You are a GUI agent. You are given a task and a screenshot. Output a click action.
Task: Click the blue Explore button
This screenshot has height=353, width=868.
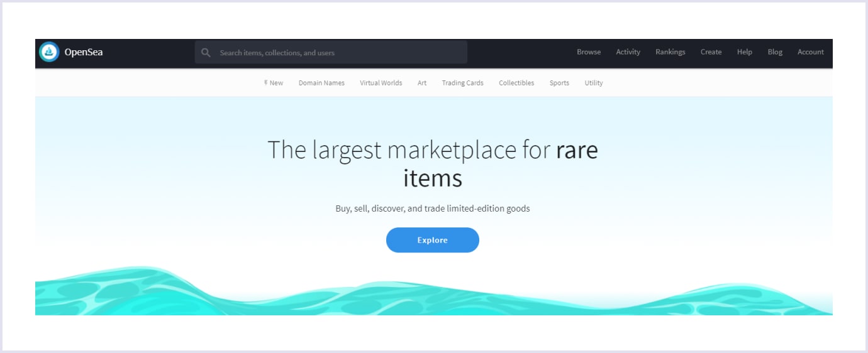point(433,240)
